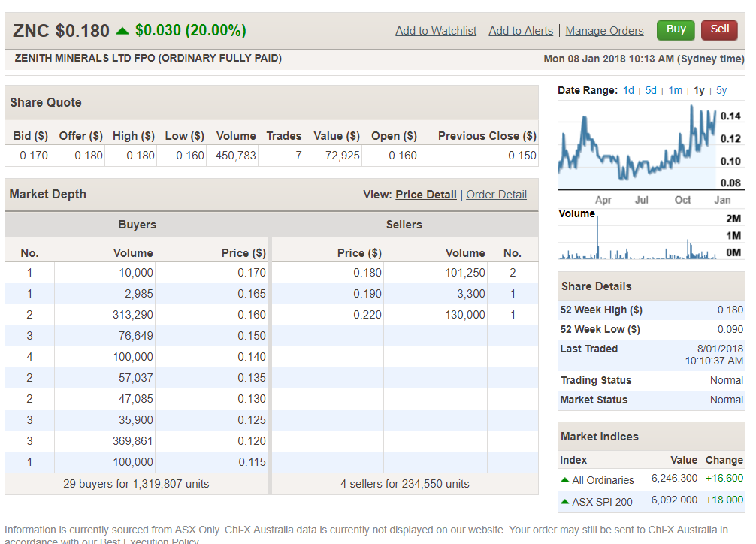Click buyer volume 57,037
Screen dimensions: 756x544
pyautogui.click(x=136, y=378)
